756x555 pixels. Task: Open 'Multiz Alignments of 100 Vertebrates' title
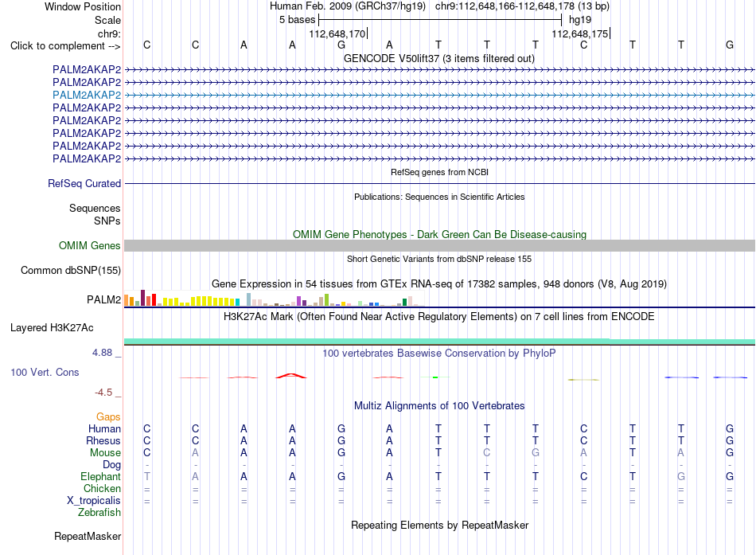(x=439, y=406)
